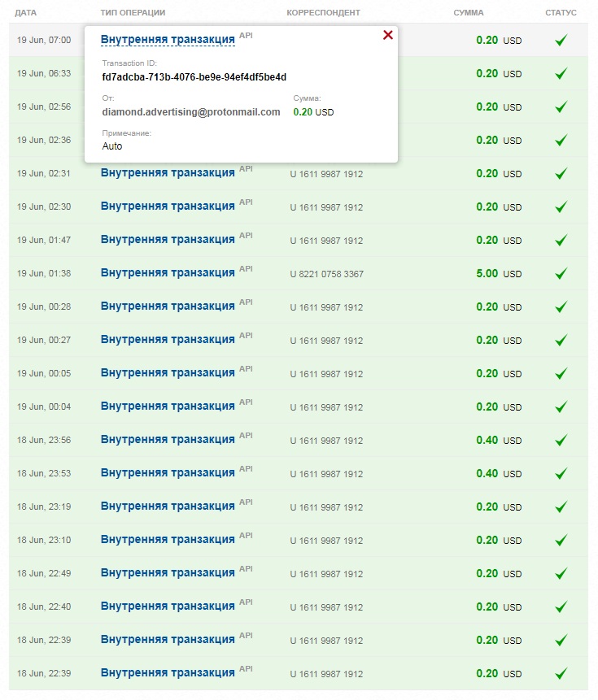The height and width of the screenshot is (700, 598).
Task: Click correspondent U 8221 0758 3367
Action: point(326,274)
